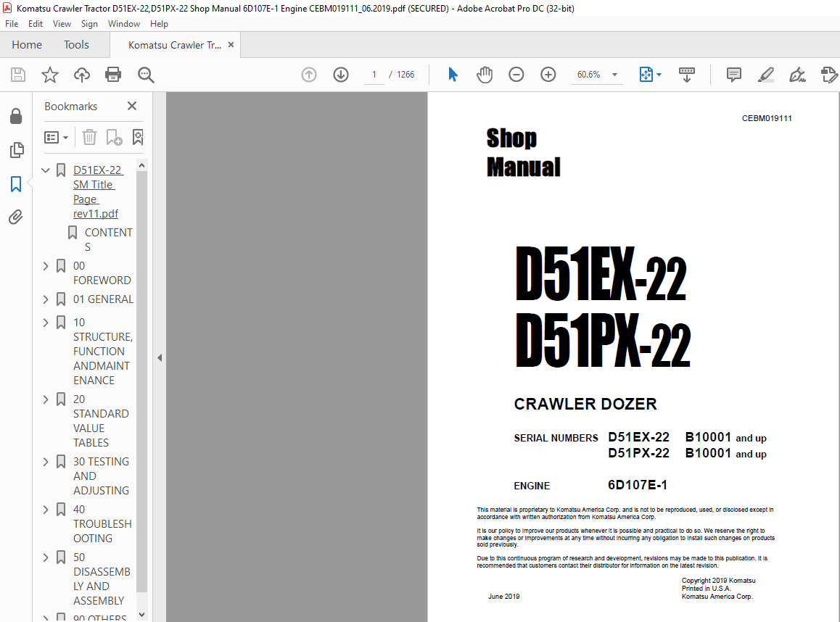
Task: Click the upload to cloud icon
Action: point(81,75)
